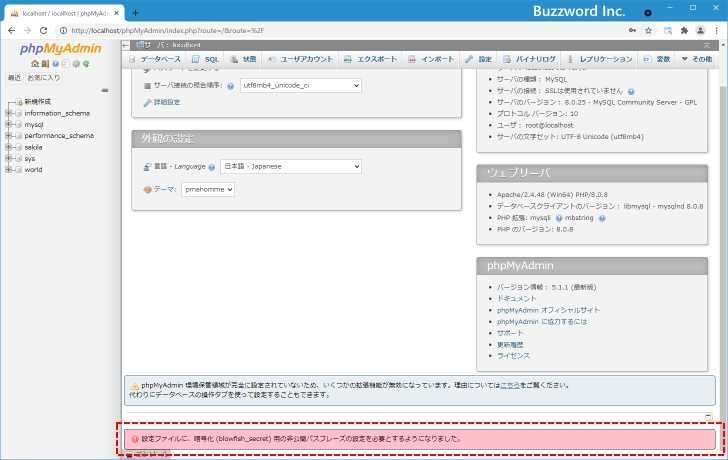Reload the page with the browser refresh button

click(44, 31)
